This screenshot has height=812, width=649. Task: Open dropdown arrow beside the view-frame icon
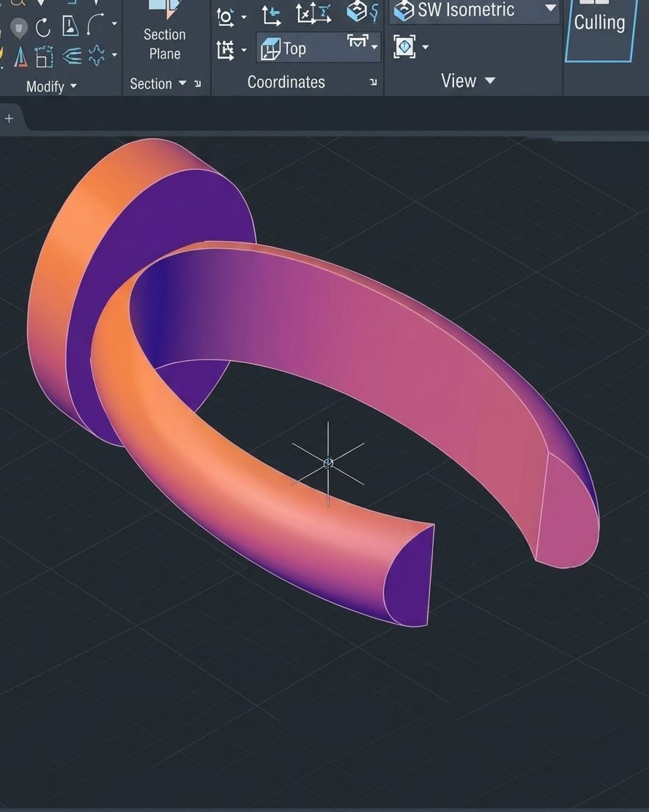pos(426,47)
